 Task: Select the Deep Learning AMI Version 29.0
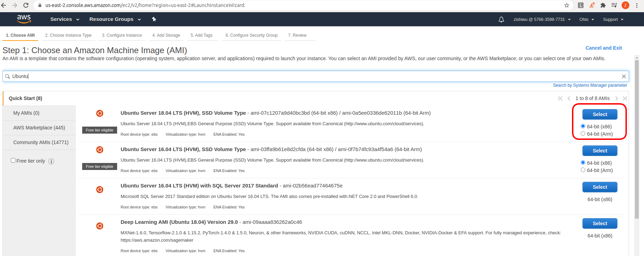click(x=600, y=223)
